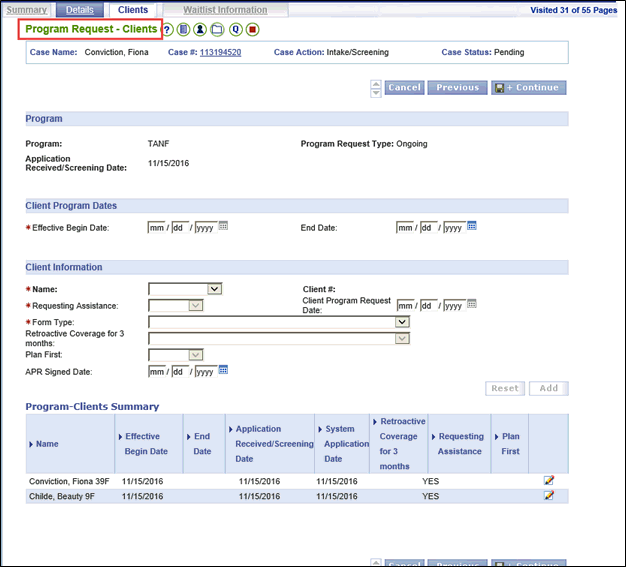Open calendar picker for End Date
Viewport: 626px width, 567px height.
click(x=472, y=226)
